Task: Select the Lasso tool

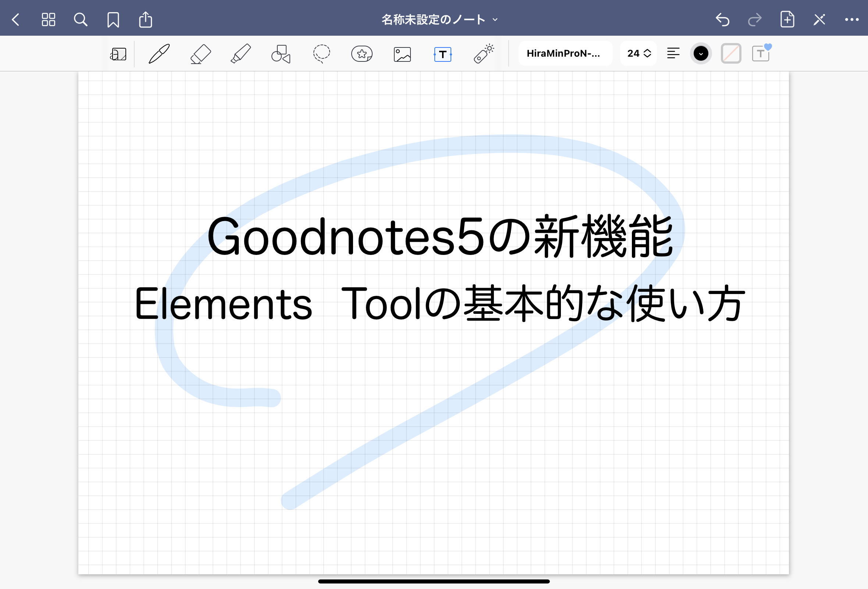Action: click(x=321, y=54)
